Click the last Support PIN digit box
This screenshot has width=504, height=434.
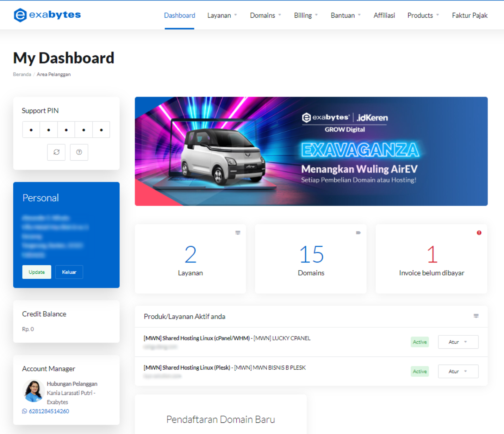pos(101,130)
